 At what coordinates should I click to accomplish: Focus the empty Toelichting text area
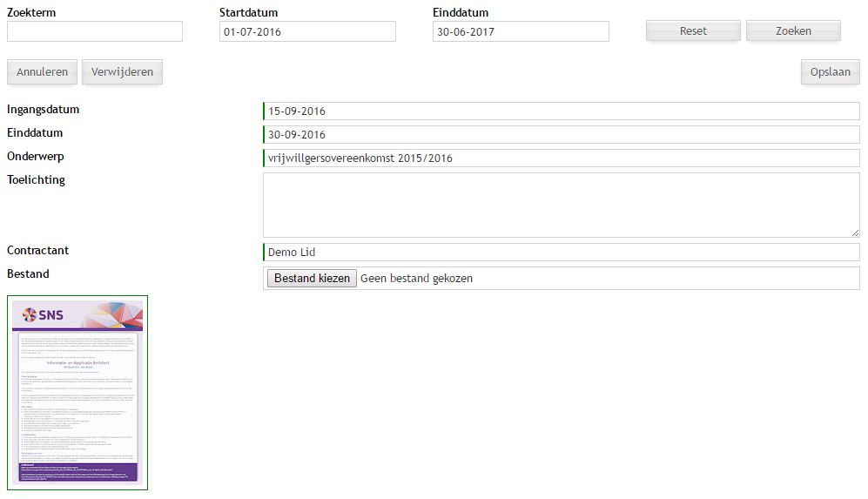[561, 205]
